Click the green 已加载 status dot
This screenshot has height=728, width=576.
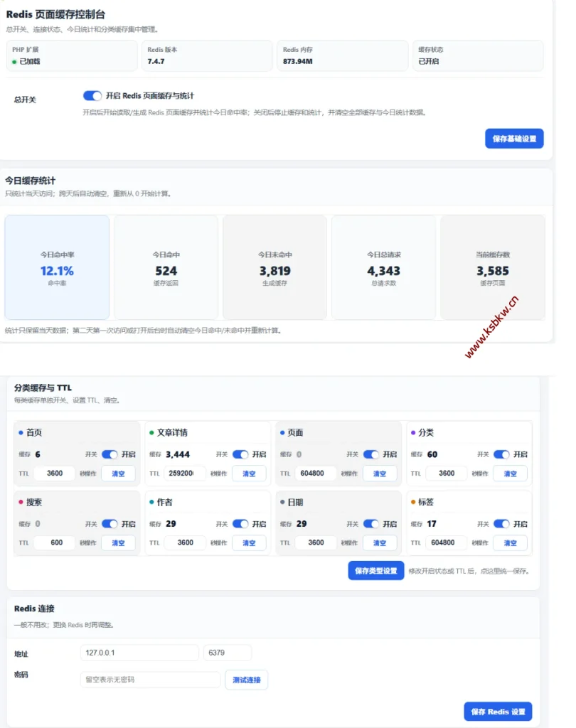[14, 62]
